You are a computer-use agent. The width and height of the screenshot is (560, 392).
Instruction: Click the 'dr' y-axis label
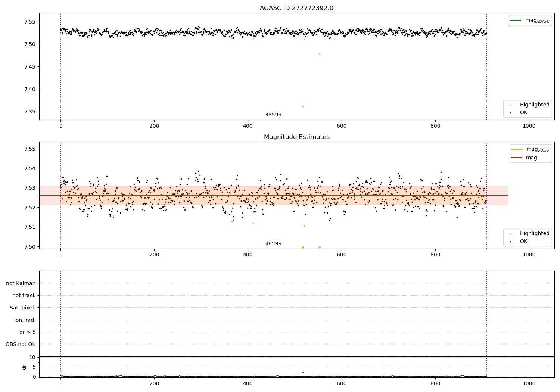24,367
